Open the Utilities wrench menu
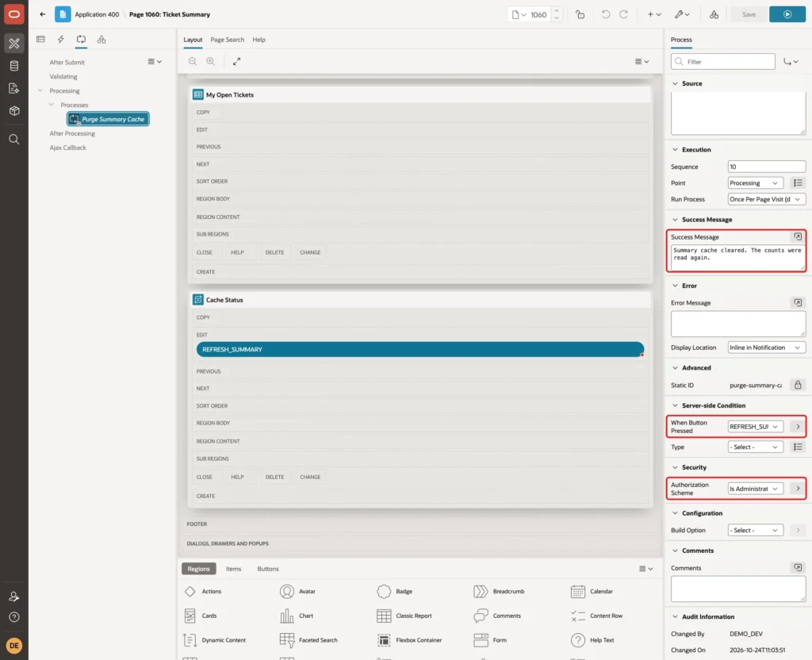812x660 pixels. pyautogui.click(x=682, y=14)
